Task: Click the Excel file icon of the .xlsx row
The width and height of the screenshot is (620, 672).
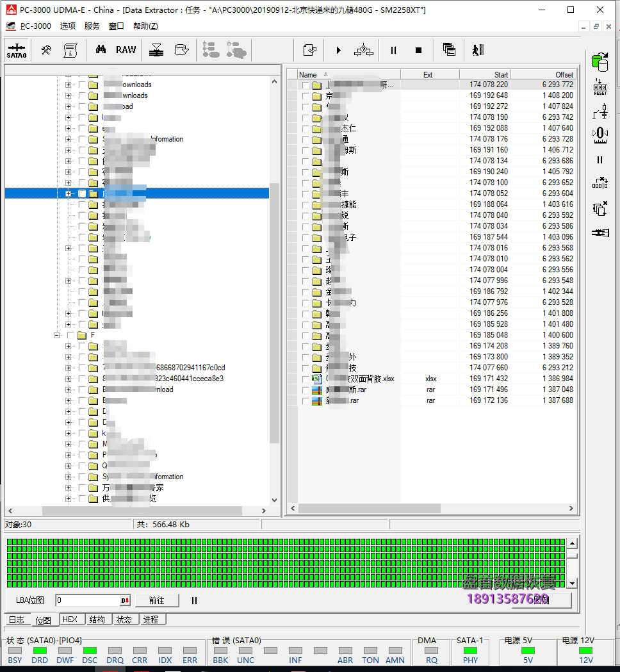Action: (316, 379)
